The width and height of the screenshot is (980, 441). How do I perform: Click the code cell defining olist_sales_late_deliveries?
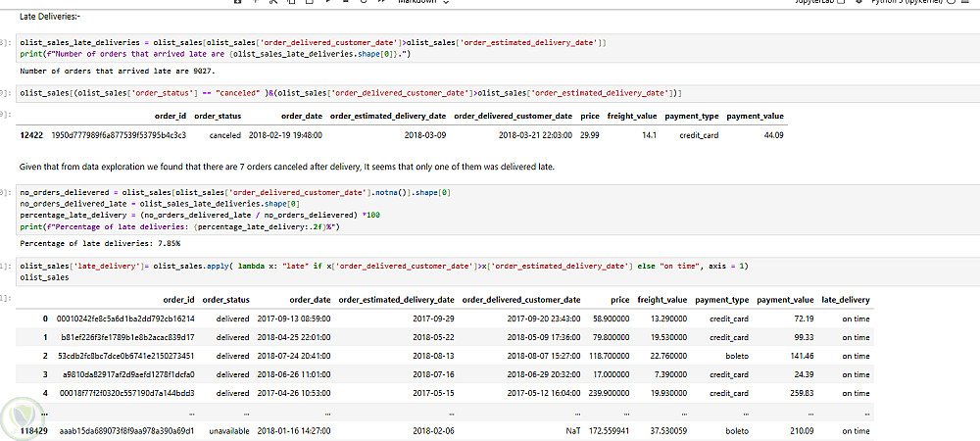(497, 48)
